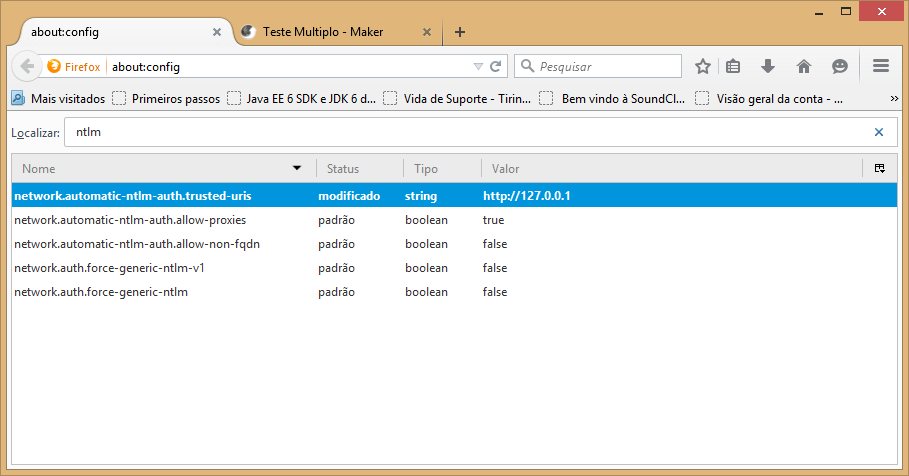Open a new tab with plus button
Image resolution: width=909 pixels, height=476 pixels.
point(460,32)
